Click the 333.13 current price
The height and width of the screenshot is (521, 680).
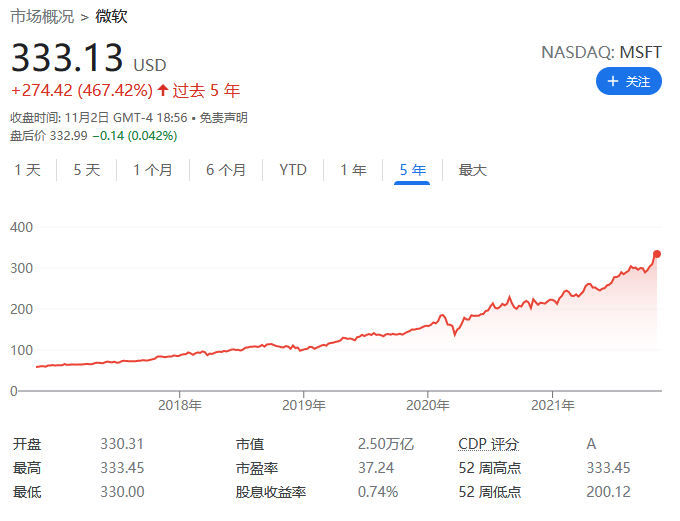(x=67, y=57)
